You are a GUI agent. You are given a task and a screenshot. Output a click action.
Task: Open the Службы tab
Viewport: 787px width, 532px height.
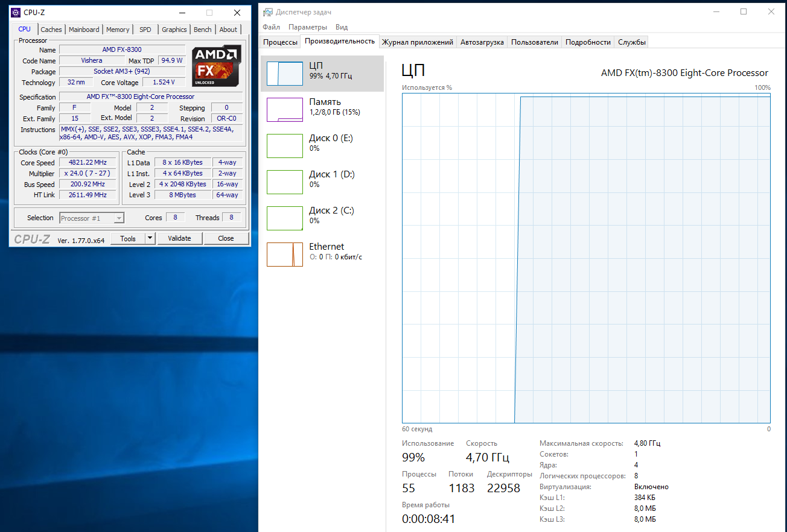coord(632,42)
